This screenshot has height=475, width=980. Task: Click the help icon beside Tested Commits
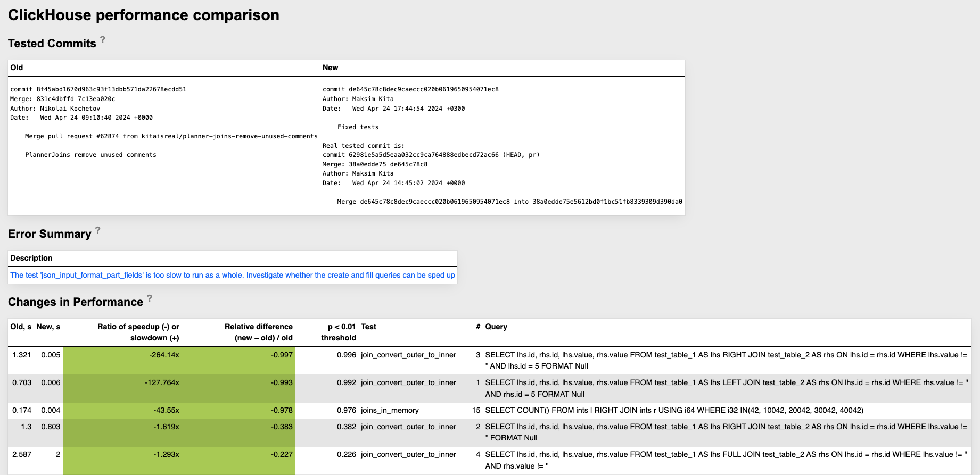click(103, 40)
